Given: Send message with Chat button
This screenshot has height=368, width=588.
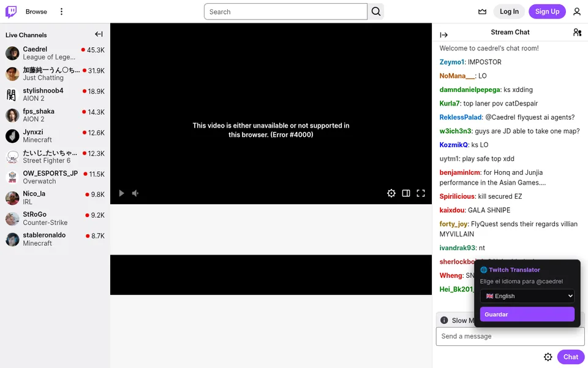Looking at the screenshot, I should (570, 357).
